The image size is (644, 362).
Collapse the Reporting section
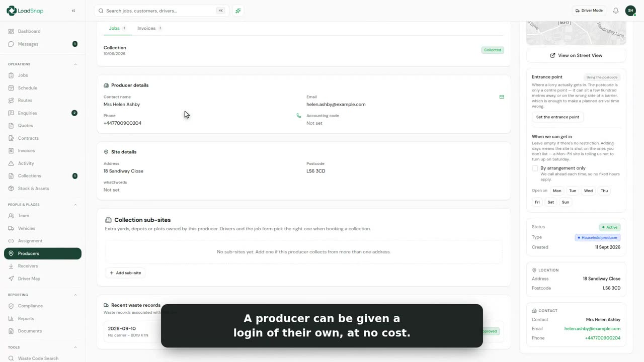75,295
